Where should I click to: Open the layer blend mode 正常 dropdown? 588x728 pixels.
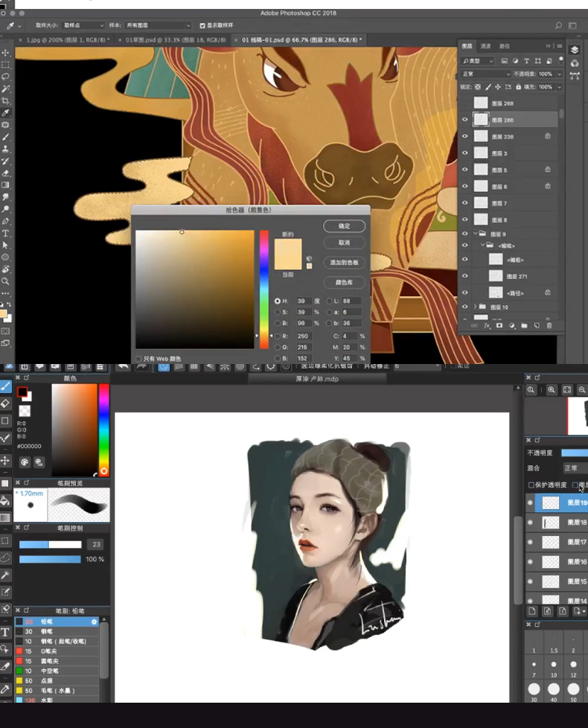click(x=485, y=74)
